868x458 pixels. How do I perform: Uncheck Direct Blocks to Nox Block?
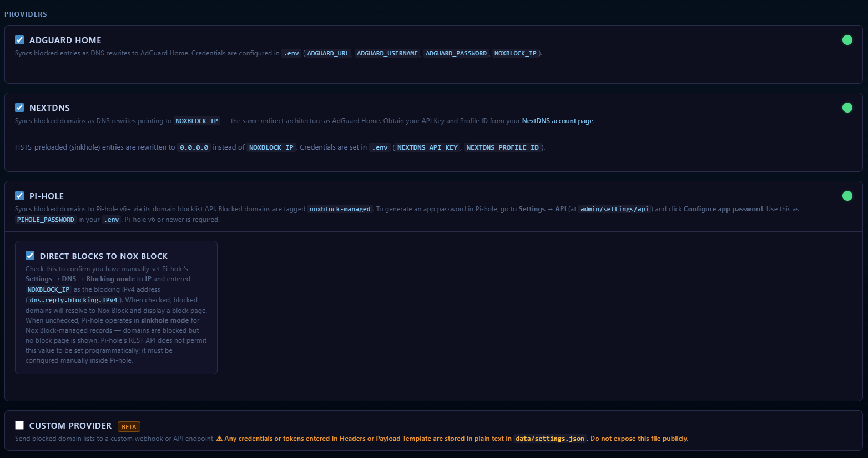tap(30, 256)
